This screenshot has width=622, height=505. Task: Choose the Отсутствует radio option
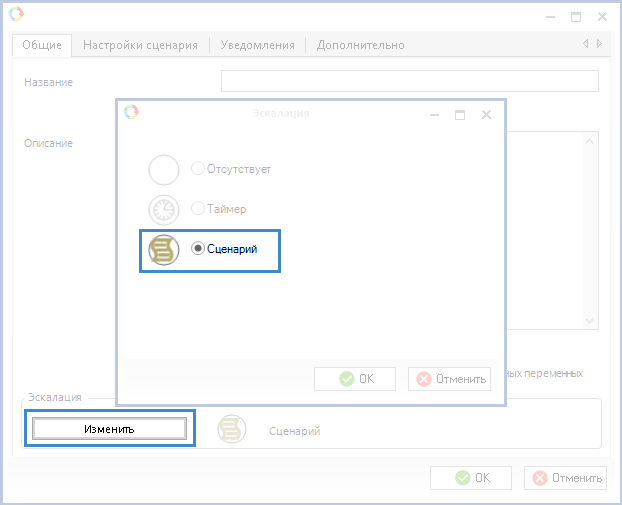[x=198, y=168]
